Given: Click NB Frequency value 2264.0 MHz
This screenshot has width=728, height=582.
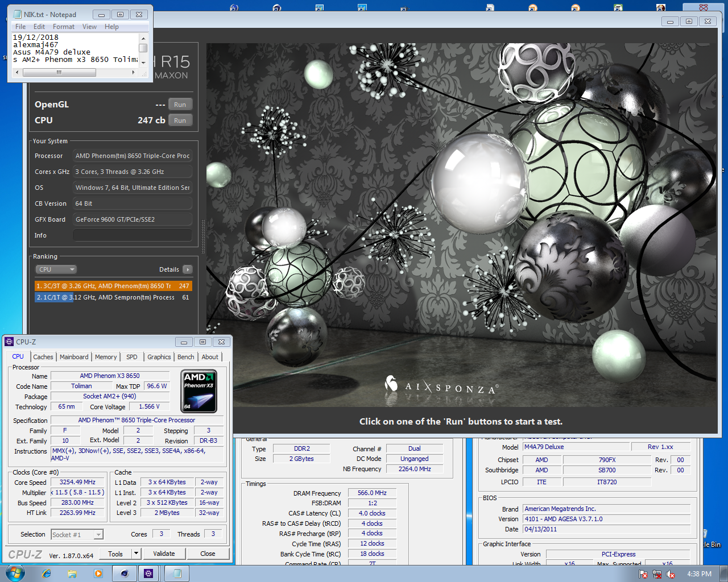Looking at the screenshot, I should click(x=415, y=469).
